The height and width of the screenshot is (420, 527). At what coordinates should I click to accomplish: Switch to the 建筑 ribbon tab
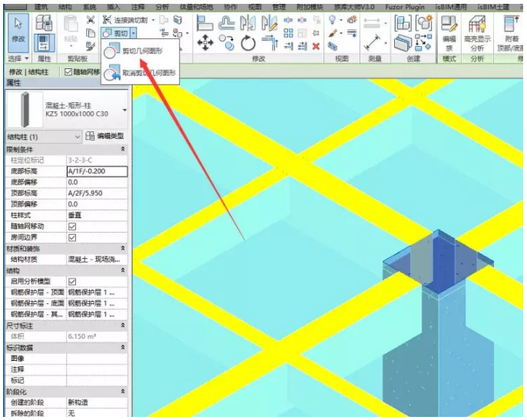pyautogui.click(x=42, y=7)
